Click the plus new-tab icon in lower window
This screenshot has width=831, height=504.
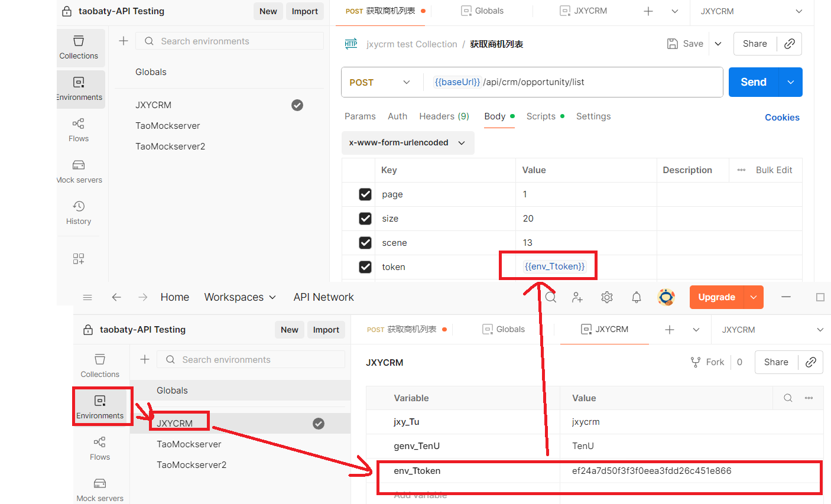670,330
